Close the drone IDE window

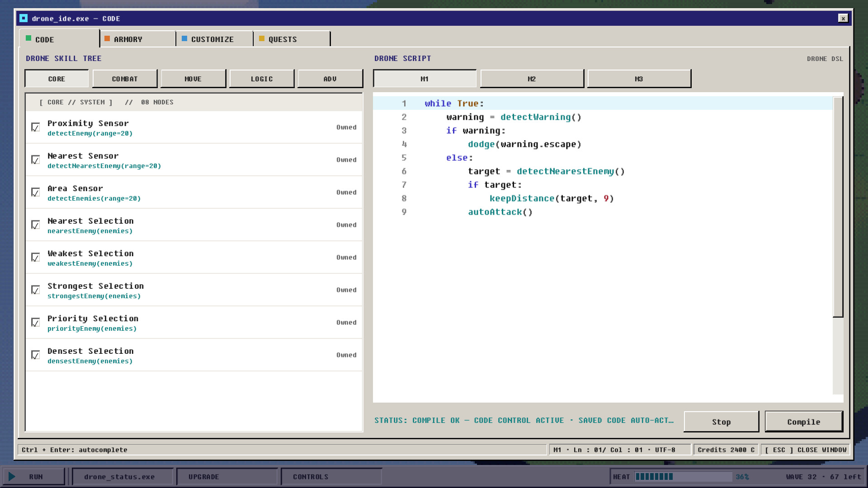(843, 19)
